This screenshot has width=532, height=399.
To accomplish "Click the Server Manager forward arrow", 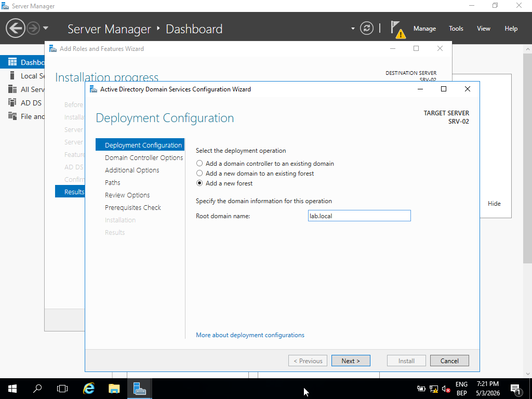I will click(x=33, y=28).
